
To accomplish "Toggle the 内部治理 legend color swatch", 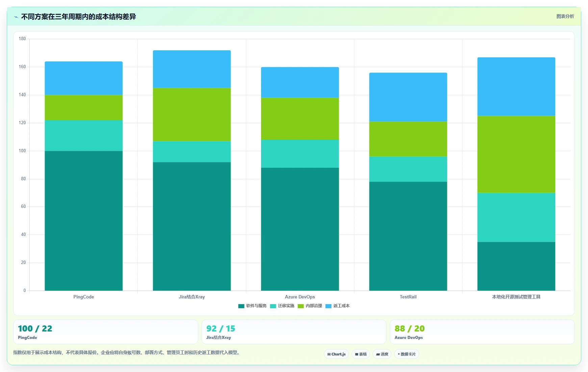I will 301,306.
